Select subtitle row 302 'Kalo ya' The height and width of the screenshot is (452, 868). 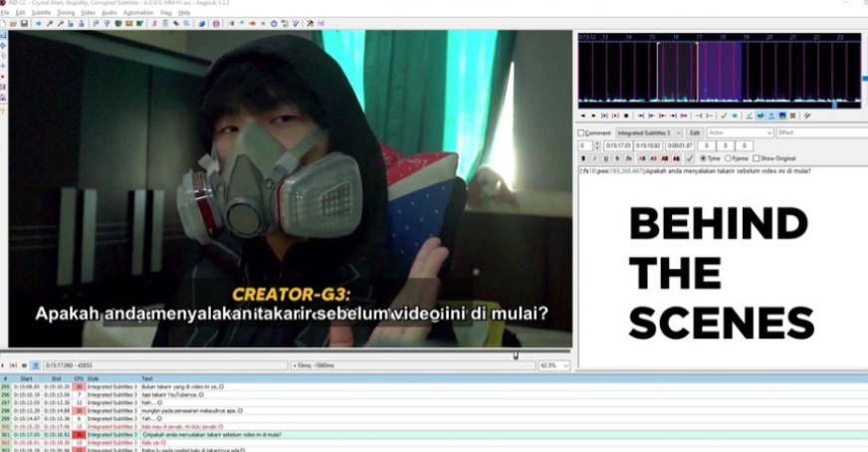[434, 443]
